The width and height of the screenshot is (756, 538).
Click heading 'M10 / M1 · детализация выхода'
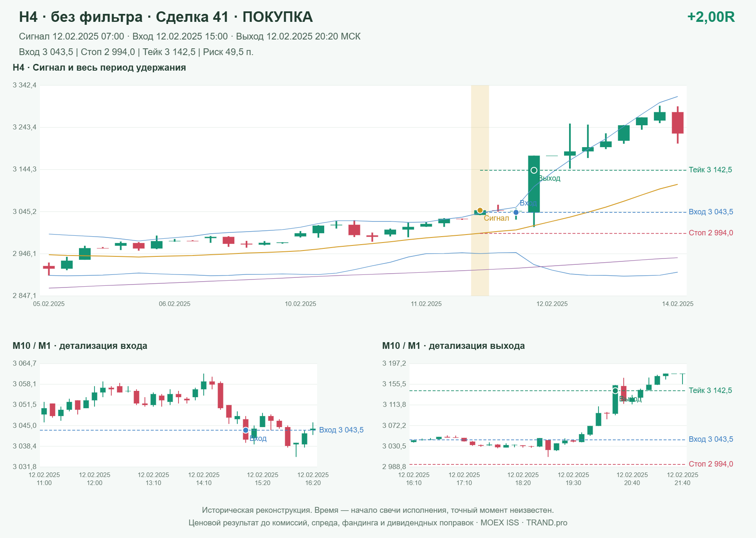(x=454, y=346)
